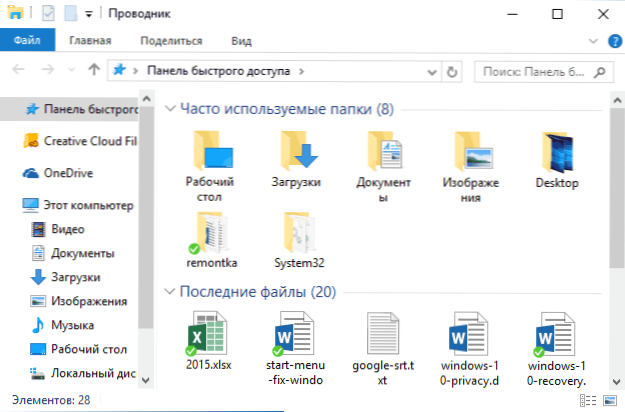The width and height of the screenshot is (625, 412).
Task: Click the chevron after the star in address bar
Action: 136,71
